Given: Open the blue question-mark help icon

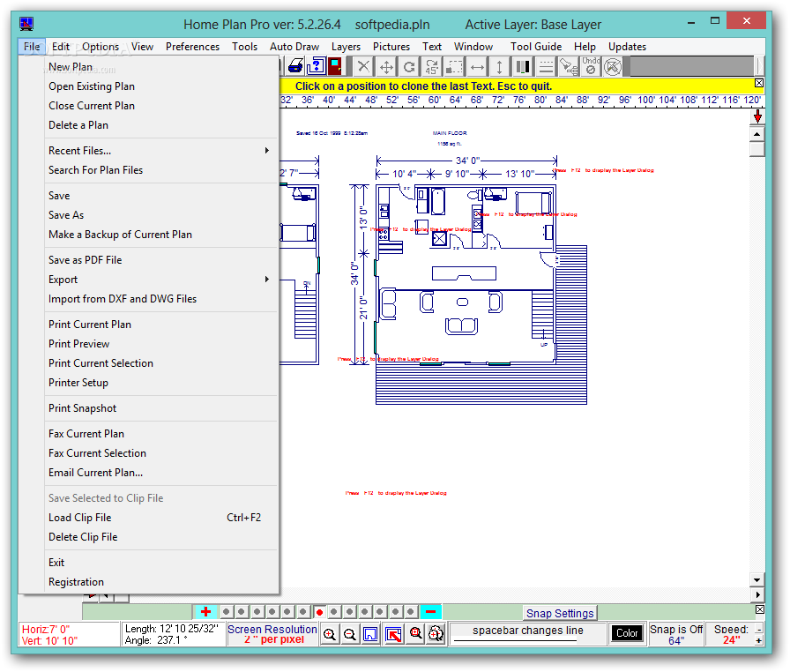Looking at the screenshot, I should 316,66.
